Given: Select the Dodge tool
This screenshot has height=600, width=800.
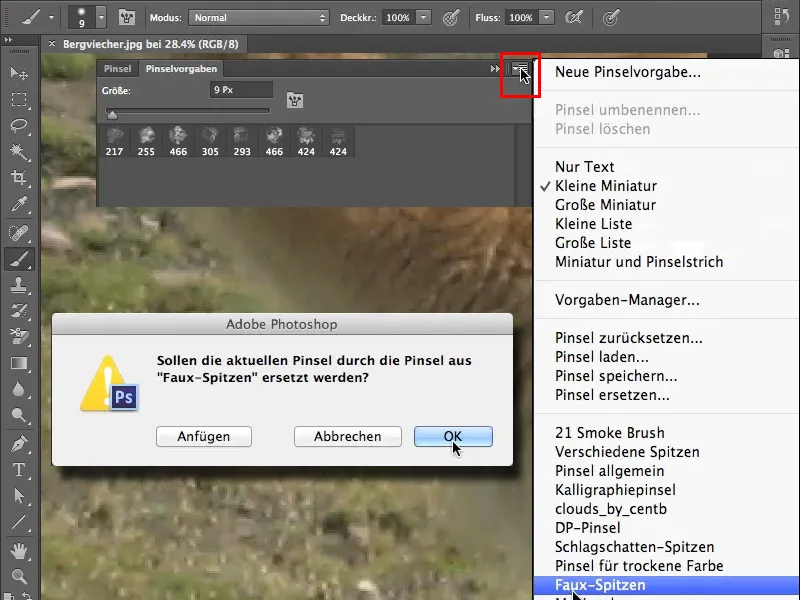Looking at the screenshot, I should [19, 415].
